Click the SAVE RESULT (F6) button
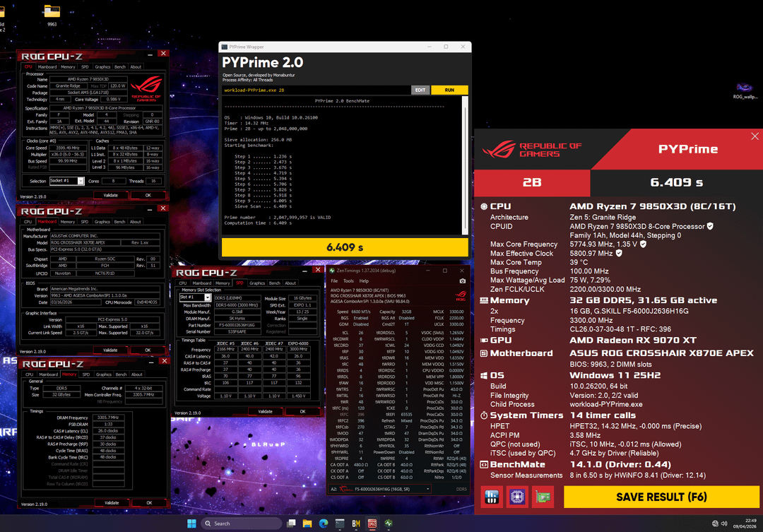This screenshot has width=763, height=532. (x=661, y=497)
